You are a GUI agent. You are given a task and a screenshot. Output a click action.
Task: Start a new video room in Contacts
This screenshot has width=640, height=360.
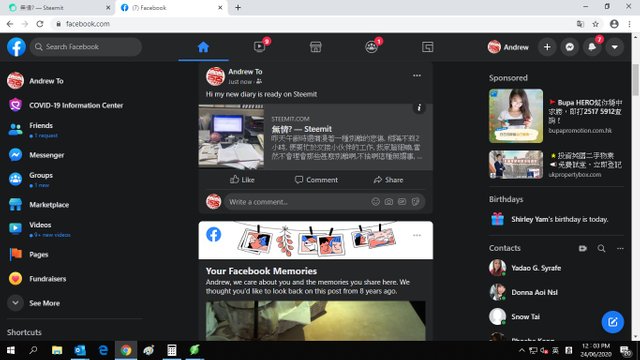pyautogui.click(x=582, y=248)
